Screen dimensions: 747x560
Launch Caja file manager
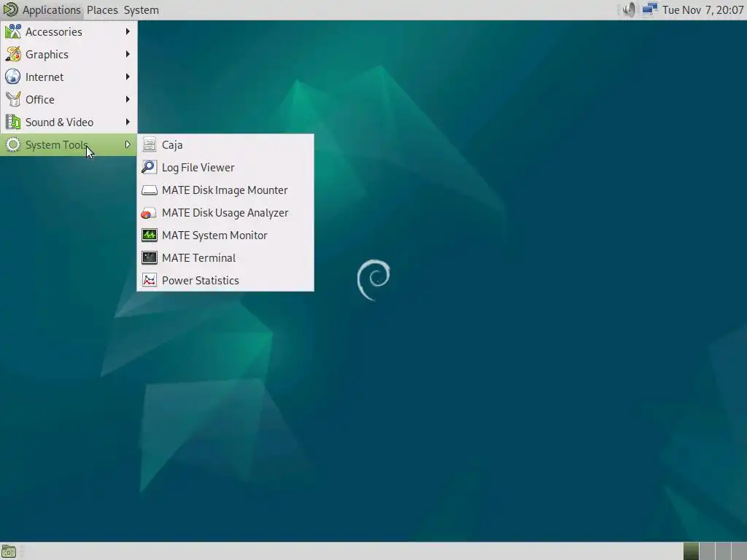[225, 145]
